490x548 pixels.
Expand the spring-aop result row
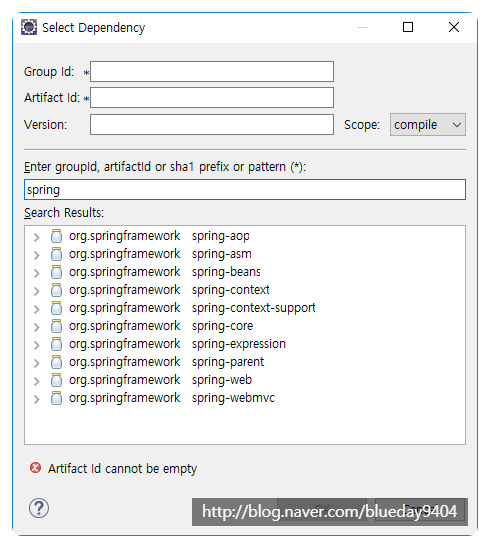tap(36, 237)
